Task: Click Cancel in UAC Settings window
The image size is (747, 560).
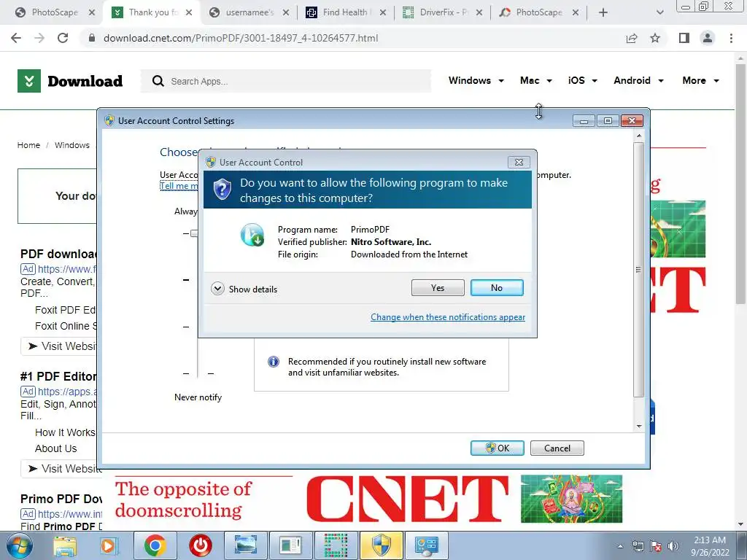Action: pyautogui.click(x=557, y=448)
